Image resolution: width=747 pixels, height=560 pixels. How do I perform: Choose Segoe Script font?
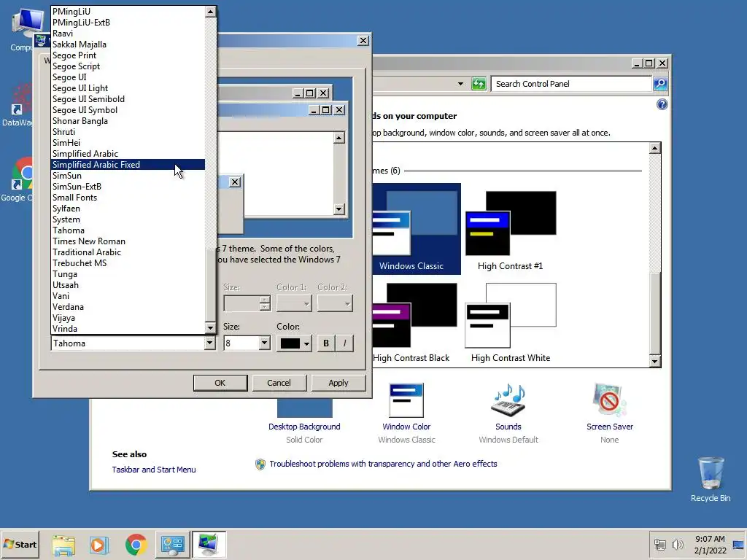128,66
